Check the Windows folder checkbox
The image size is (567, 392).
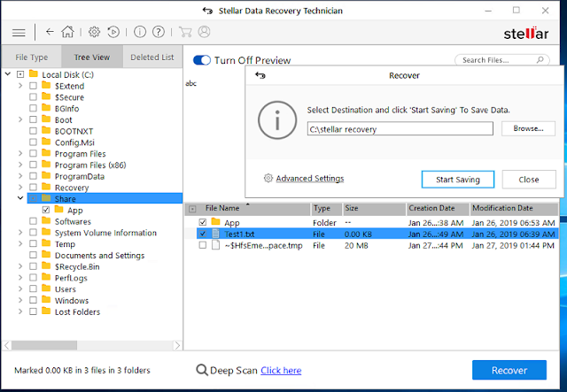tap(33, 300)
